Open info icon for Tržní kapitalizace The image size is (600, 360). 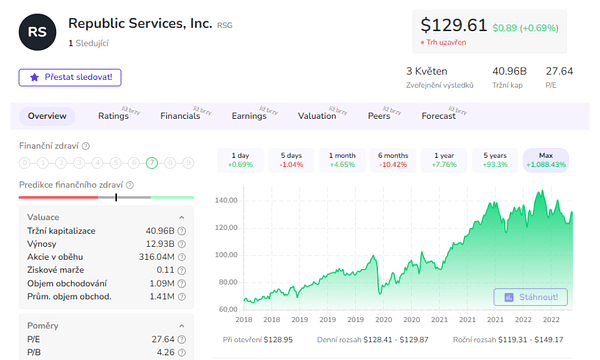click(182, 231)
